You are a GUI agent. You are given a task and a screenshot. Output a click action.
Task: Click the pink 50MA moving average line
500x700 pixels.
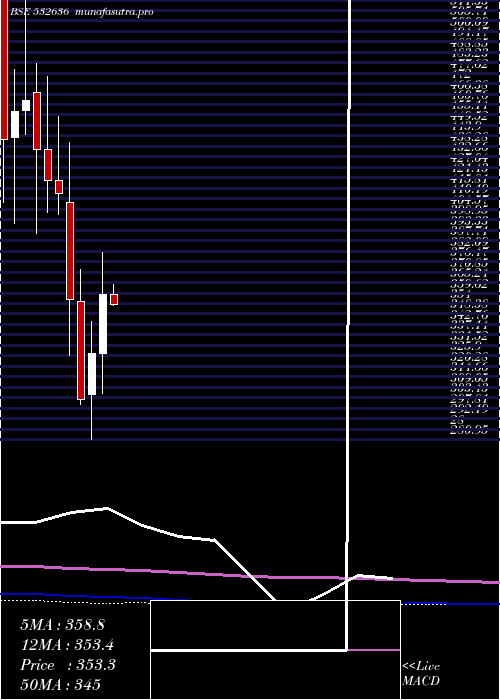(x=250, y=575)
